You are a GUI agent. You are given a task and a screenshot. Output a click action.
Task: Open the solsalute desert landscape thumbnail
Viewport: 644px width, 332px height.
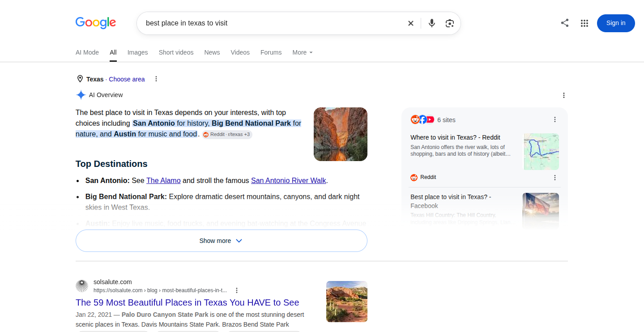pos(347,302)
